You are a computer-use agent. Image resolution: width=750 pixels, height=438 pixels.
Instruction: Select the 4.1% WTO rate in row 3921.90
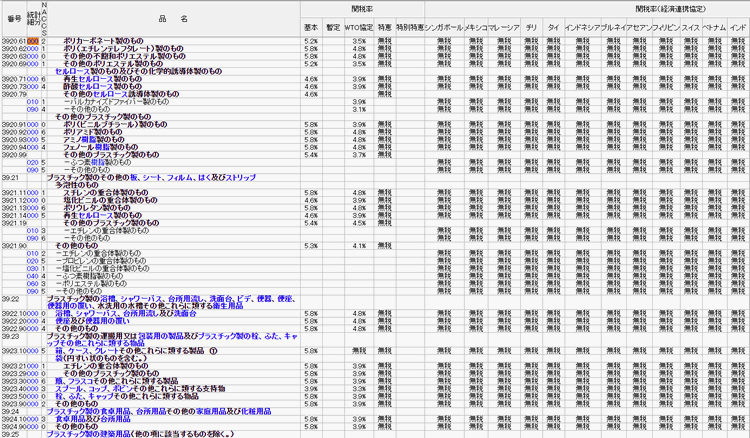tap(359, 246)
